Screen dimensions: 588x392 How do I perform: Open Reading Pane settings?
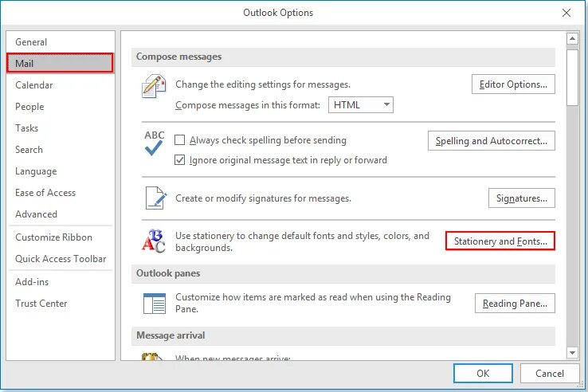coord(515,303)
